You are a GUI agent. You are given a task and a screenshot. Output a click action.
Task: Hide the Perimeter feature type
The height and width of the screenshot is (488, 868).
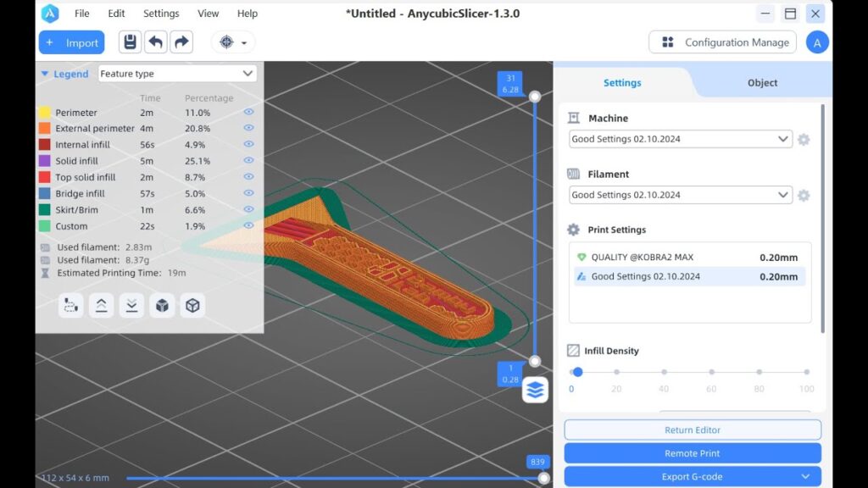(248, 112)
